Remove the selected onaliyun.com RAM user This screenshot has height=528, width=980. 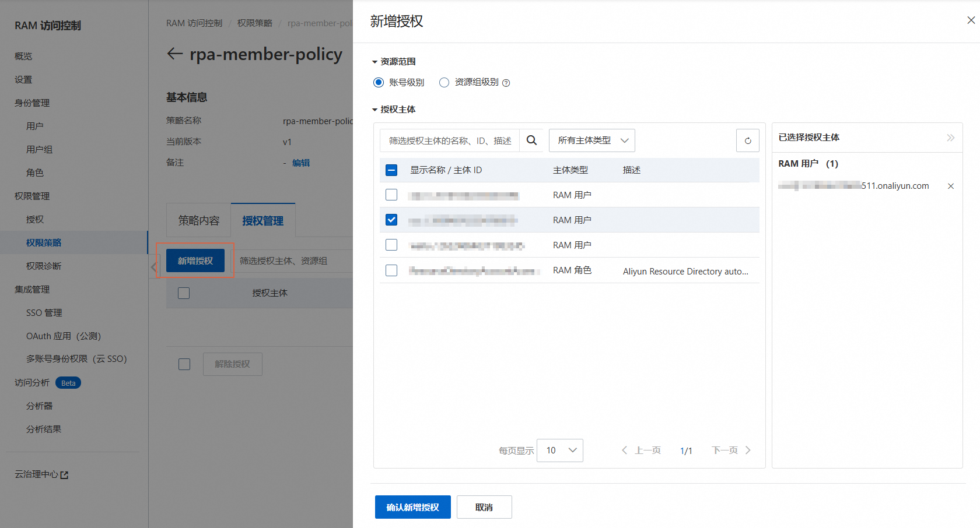[x=951, y=186]
